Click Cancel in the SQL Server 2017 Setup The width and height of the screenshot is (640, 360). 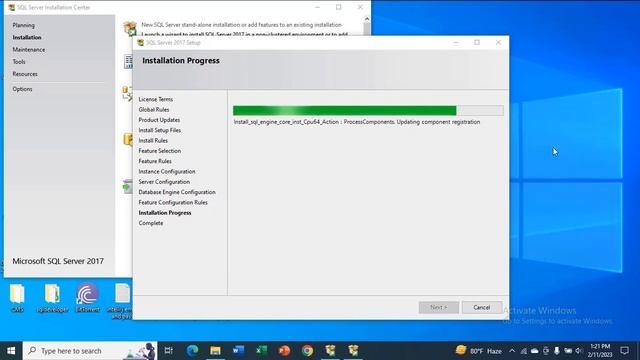482,307
